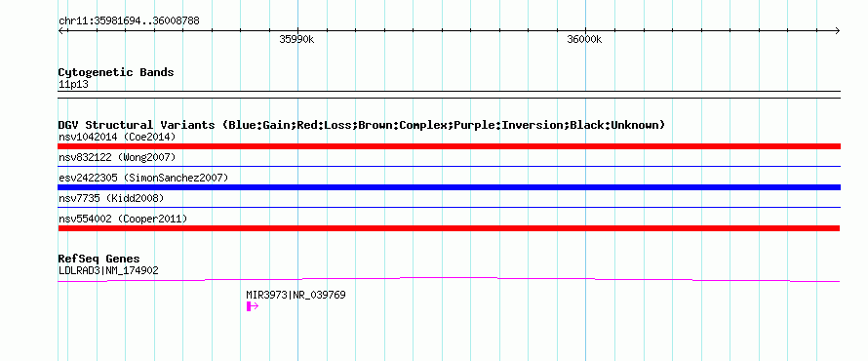Click the thin blue line under nsv7735
868x361 pixels.
(449, 207)
